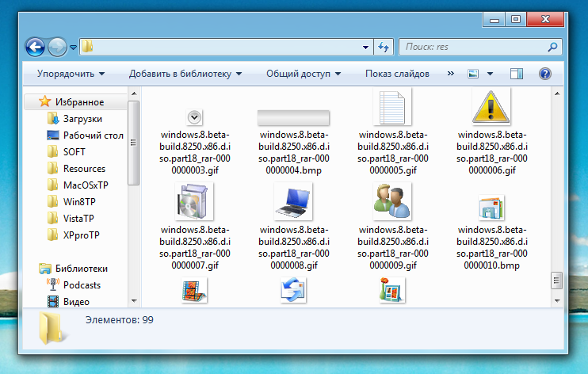Select Библиотеки in navigation pane
This screenshot has height=374, width=588.
coord(82,269)
